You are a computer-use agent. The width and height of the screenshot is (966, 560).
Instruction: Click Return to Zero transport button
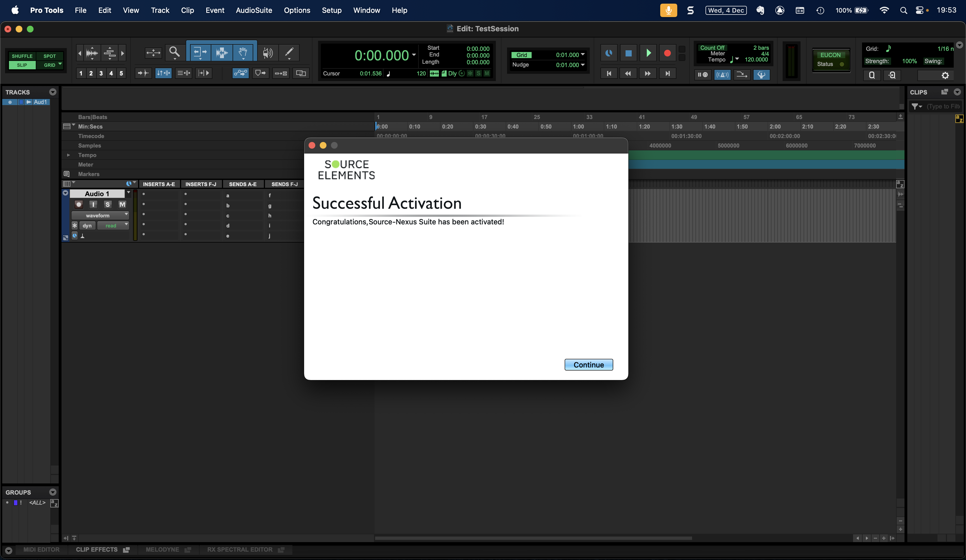pos(609,73)
